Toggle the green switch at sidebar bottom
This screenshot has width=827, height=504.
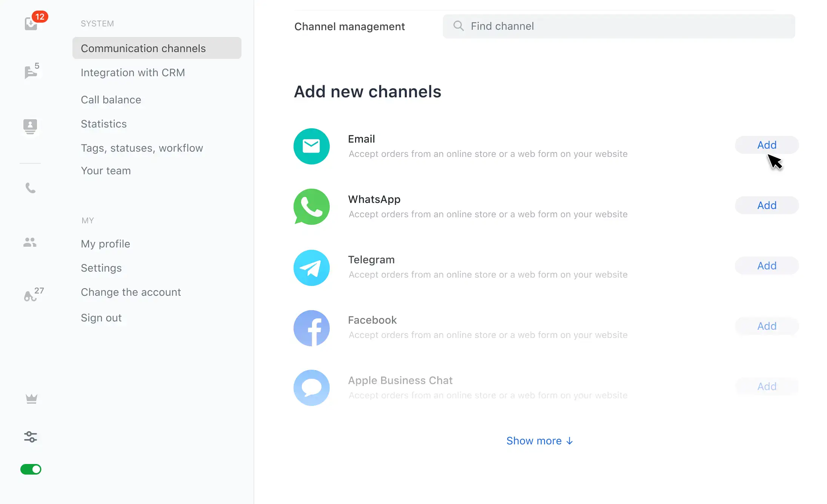(31, 469)
